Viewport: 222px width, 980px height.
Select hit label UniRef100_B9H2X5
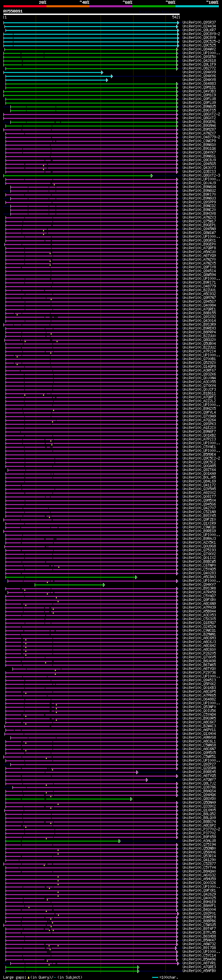pos(199,408)
